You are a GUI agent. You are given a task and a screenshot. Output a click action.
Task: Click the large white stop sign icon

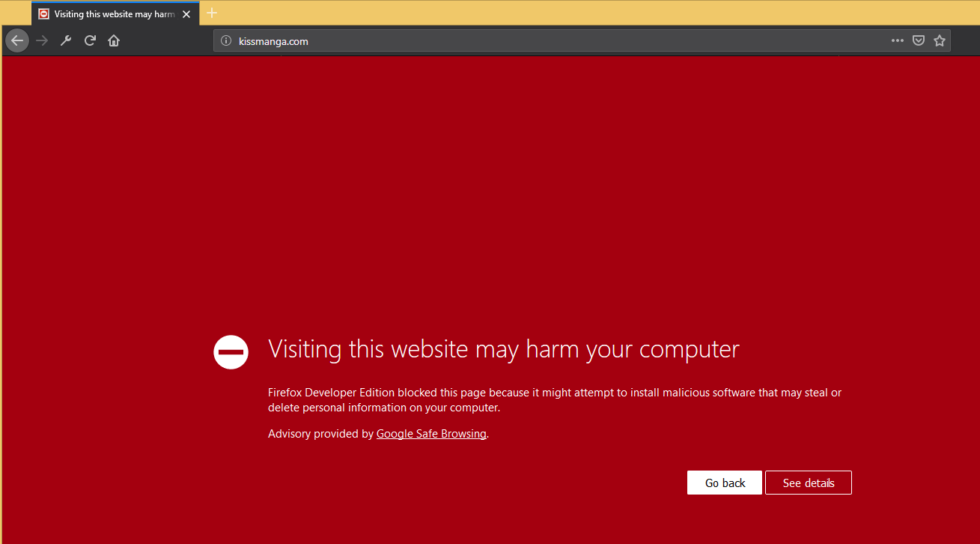click(x=231, y=352)
